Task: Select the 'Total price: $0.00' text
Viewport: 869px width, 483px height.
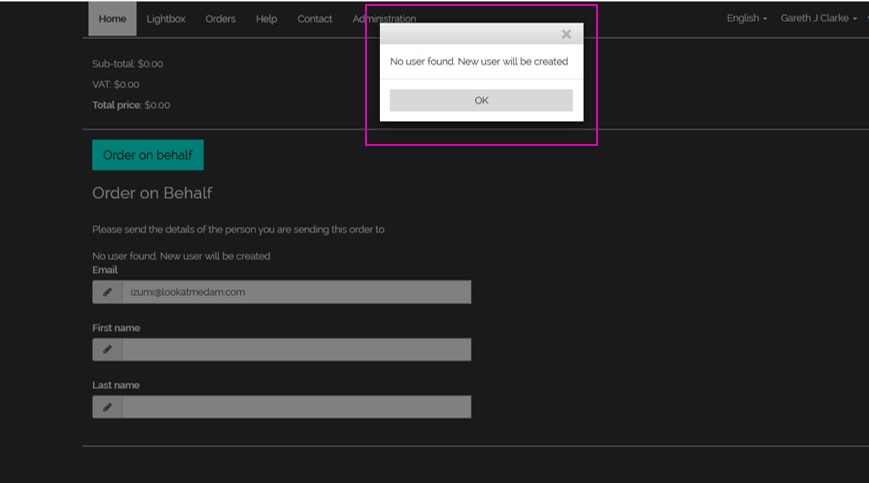Action: 131,105
